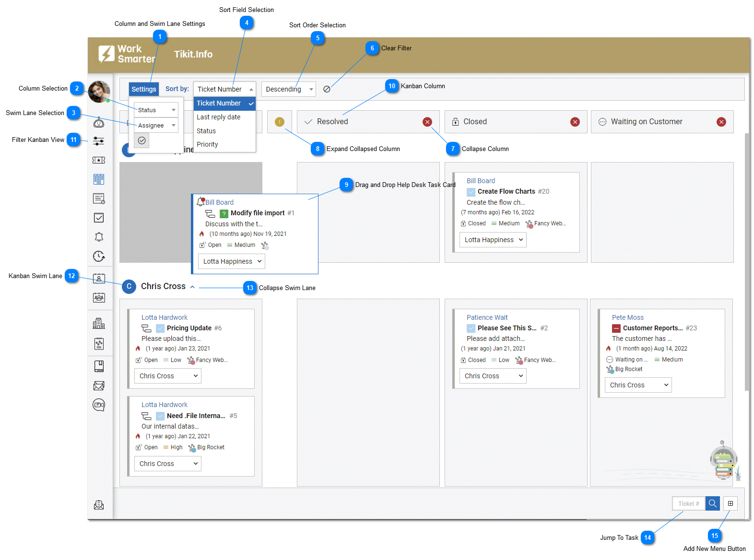Screen dimensions: 754x560
Task: Open the scheduled notes icon in sidebar
Action: pyautogui.click(x=99, y=198)
